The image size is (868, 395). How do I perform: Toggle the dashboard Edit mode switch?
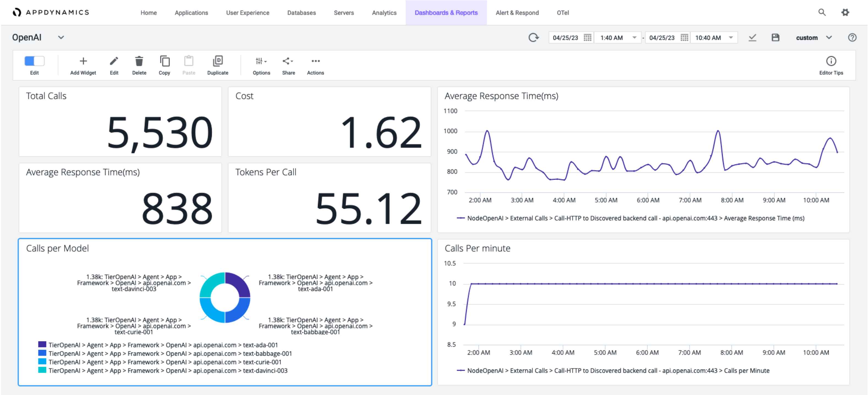(34, 61)
